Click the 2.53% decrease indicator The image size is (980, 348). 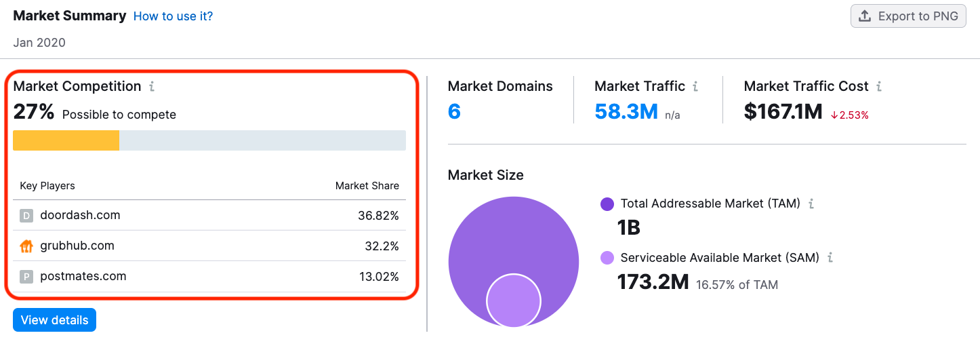tap(849, 115)
